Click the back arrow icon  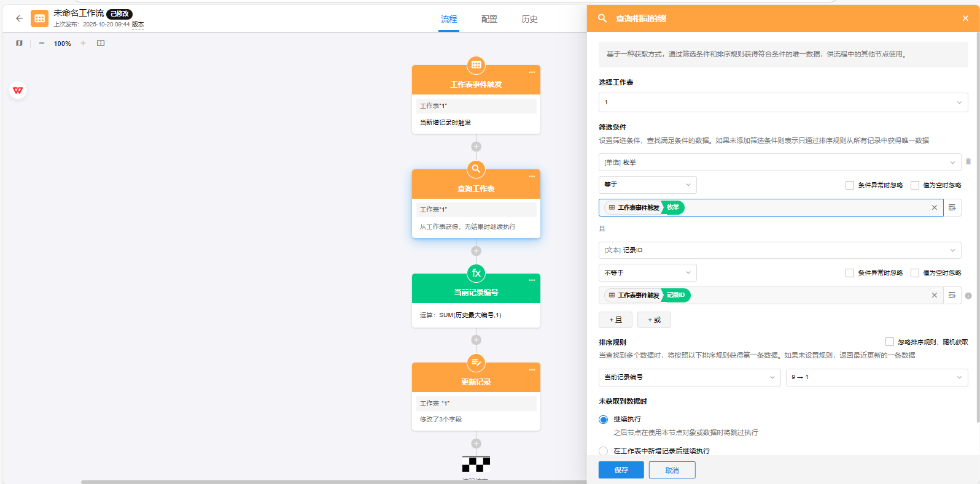point(19,18)
